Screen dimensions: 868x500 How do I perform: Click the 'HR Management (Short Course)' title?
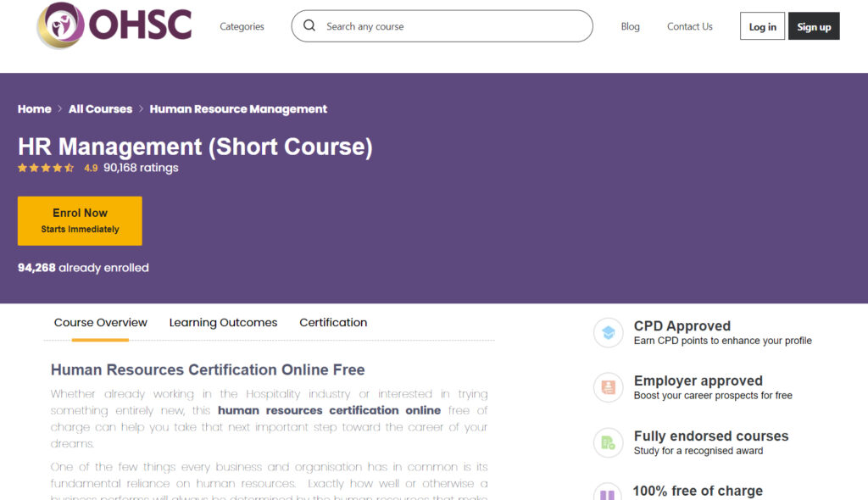[196, 147]
